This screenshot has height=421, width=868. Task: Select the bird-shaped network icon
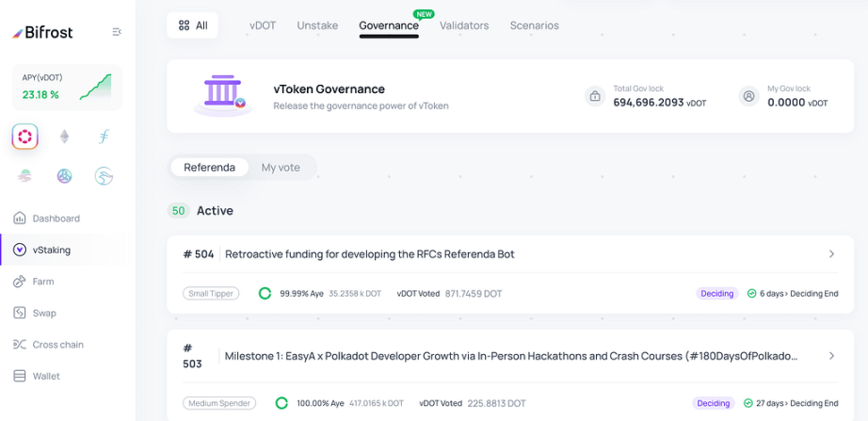pyautogui.click(x=104, y=176)
